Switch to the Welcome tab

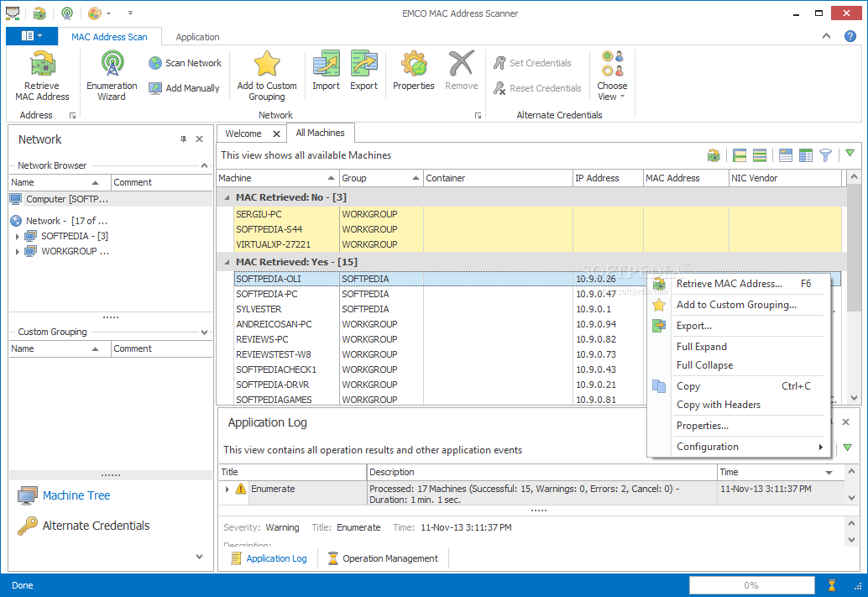tap(243, 134)
